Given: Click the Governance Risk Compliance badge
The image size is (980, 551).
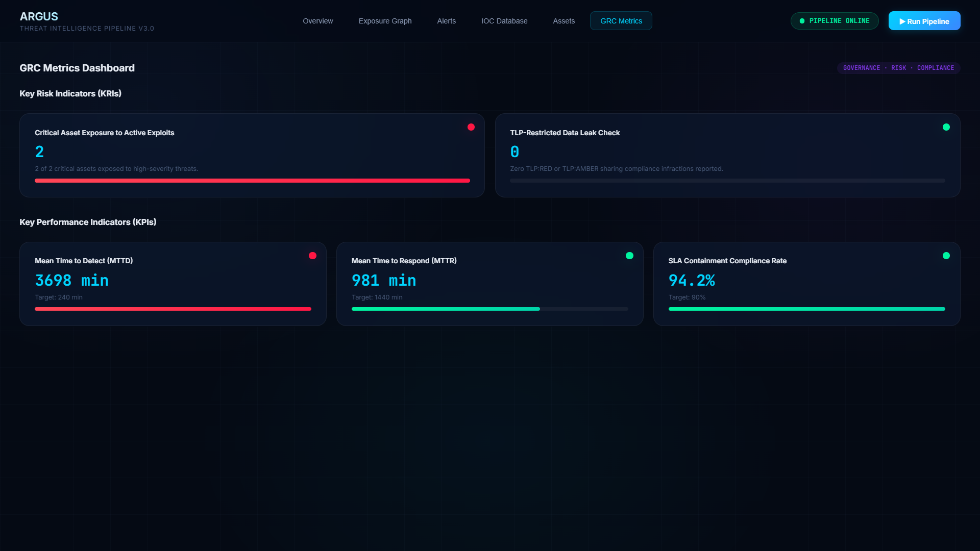Looking at the screenshot, I should tap(898, 68).
